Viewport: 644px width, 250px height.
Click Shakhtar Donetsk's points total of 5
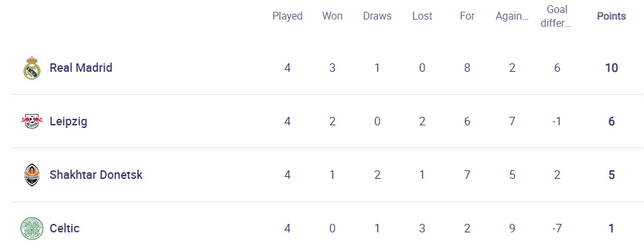[611, 175]
